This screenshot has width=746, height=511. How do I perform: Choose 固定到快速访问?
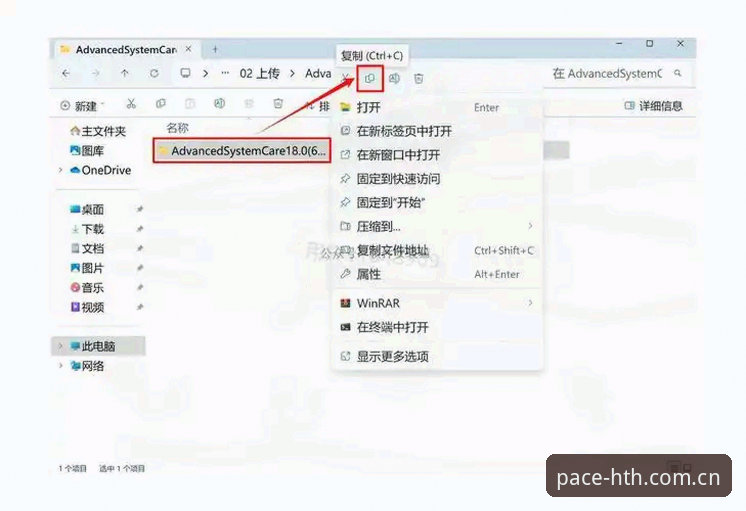pos(438,178)
